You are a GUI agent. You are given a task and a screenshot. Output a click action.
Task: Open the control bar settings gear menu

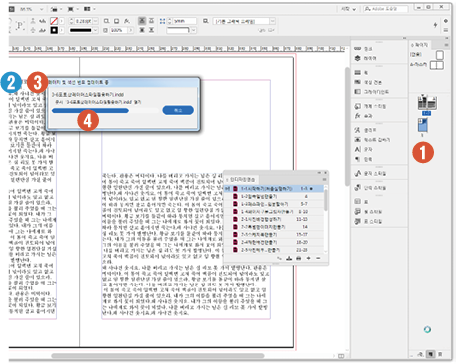tap(446, 21)
